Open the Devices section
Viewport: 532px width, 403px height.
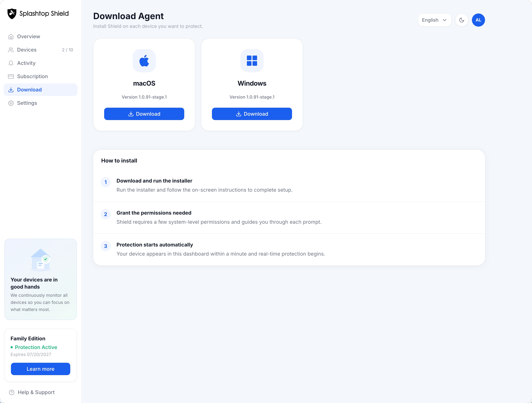pyautogui.click(x=41, y=50)
